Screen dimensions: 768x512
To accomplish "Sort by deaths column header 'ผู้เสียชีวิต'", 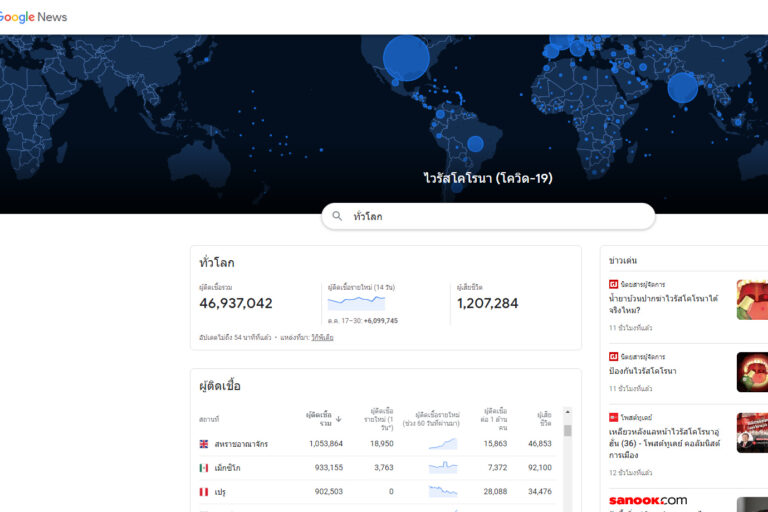I will point(543,418).
